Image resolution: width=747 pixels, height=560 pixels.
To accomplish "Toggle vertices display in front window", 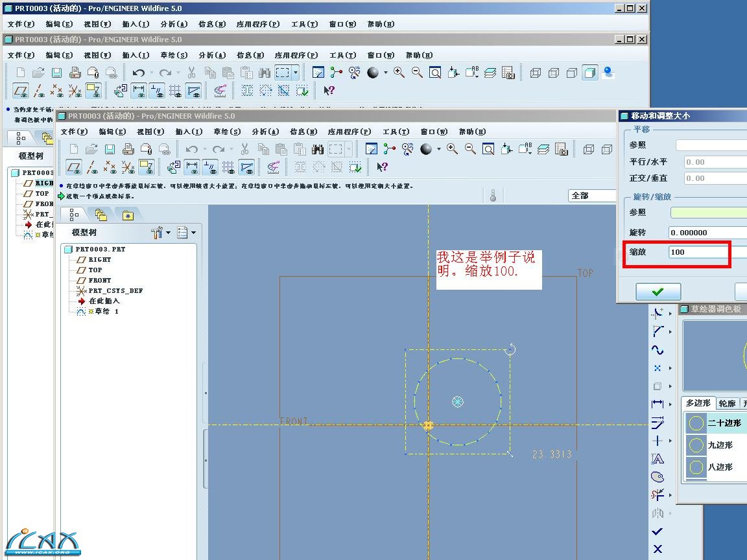I will [x=247, y=167].
